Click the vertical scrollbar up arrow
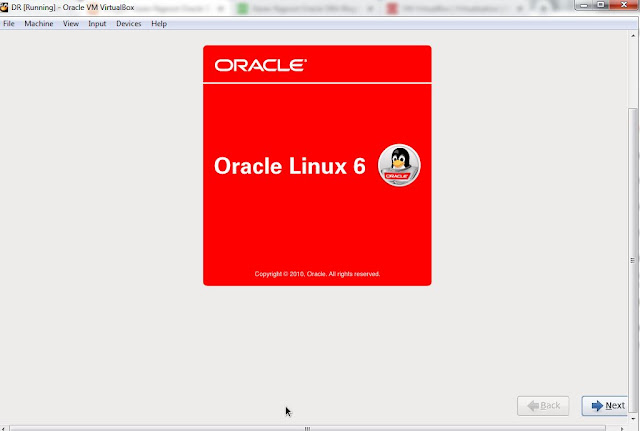640x431 pixels. [x=633, y=36]
